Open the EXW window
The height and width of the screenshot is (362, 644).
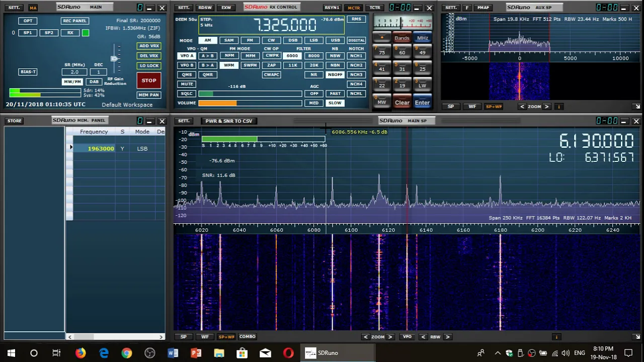(226, 8)
